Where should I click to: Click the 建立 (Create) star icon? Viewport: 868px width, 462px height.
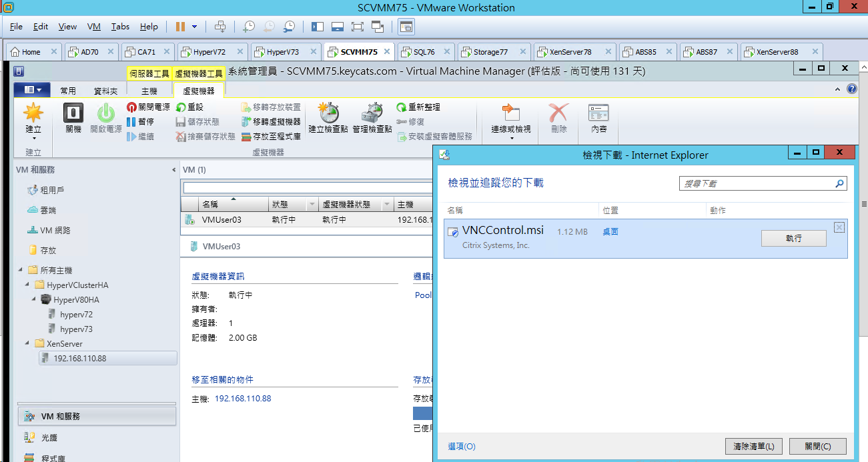pos(33,112)
